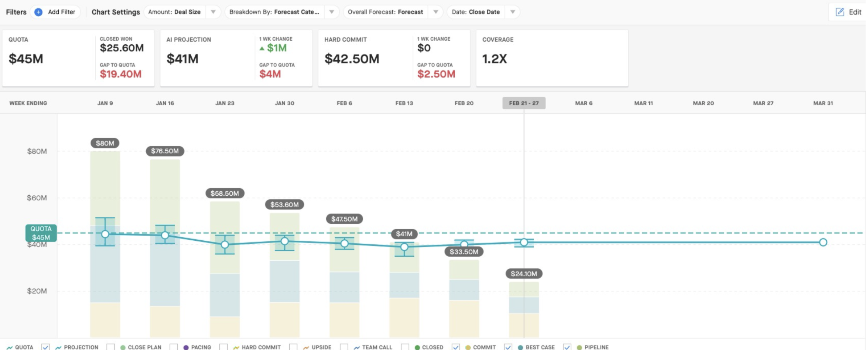This screenshot has height=350, width=868.
Task: Click the dark green CLOSED legend dot
Action: coord(417,347)
